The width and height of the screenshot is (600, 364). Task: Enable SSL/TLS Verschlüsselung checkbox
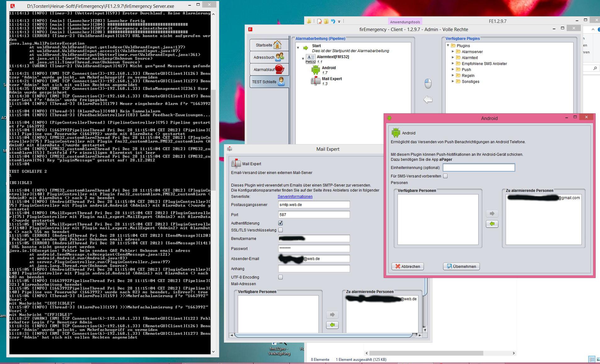point(280,230)
